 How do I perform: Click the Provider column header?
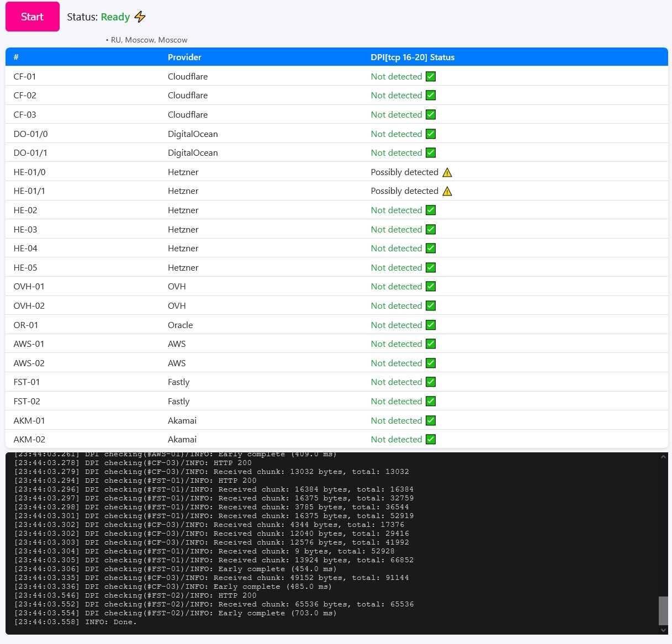(184, 57)
